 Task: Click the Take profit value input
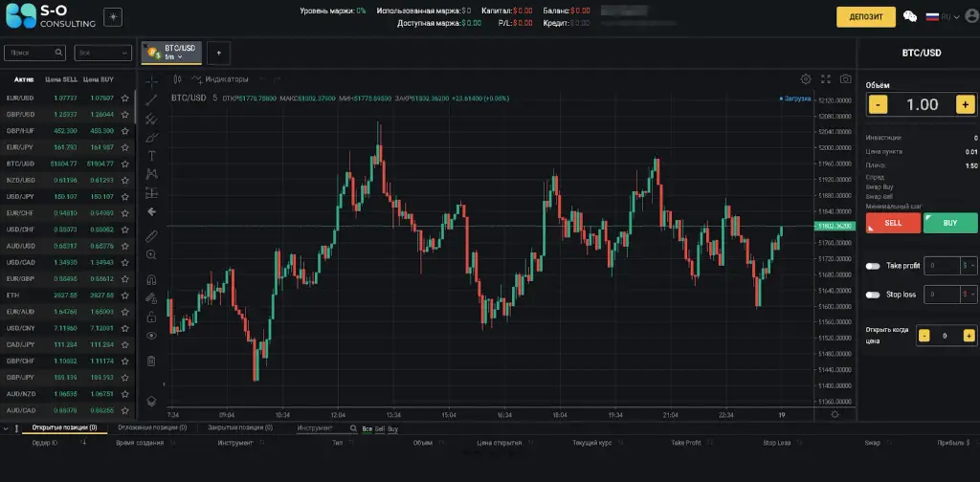(942, 266)
